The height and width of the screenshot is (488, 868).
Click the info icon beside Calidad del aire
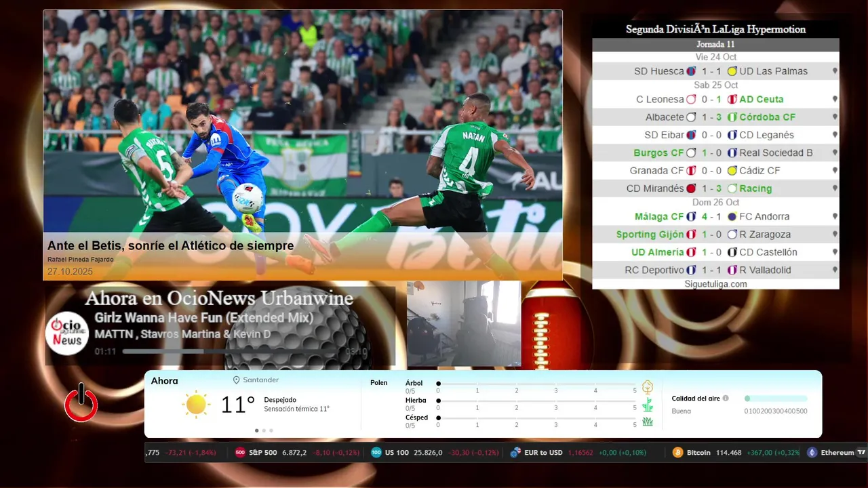click(726, 399)
